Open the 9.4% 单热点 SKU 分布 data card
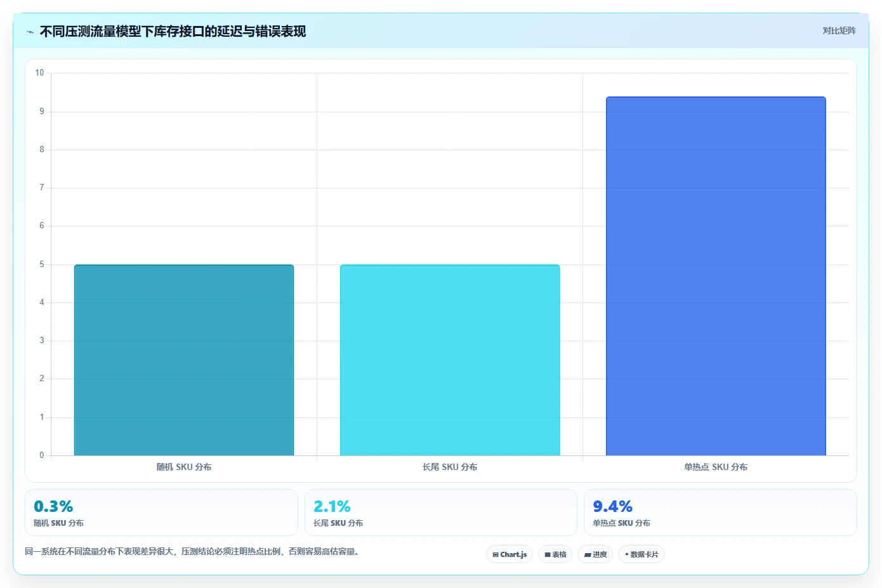Image resolution: width=882 pixels, height=588 pixels. 720,513
